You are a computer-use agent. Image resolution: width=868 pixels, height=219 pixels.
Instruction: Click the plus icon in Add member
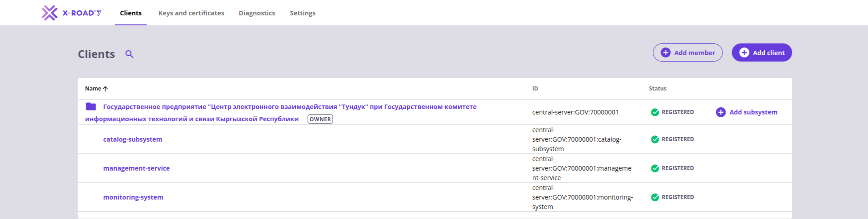(x=665, y=52)
